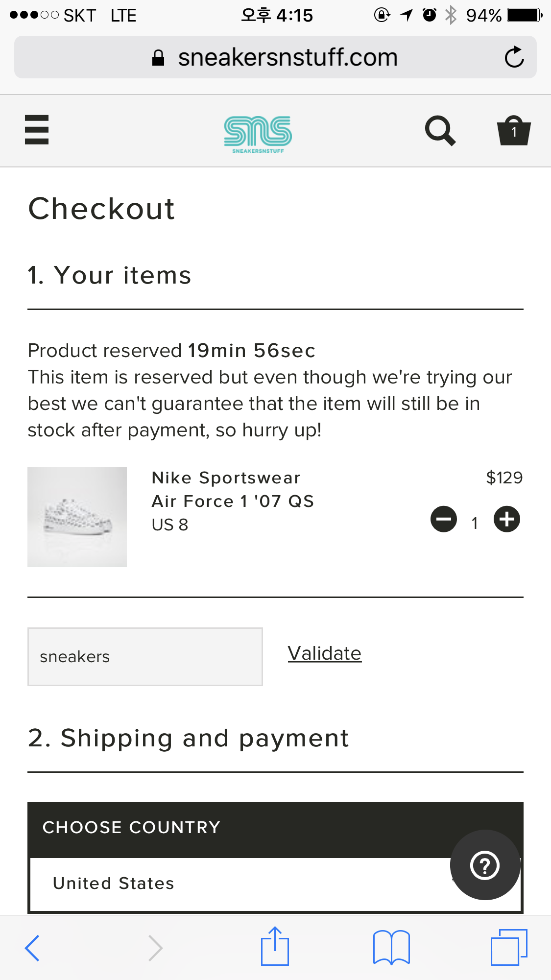Open the Air Force 1 product thumbnail
Screen dimensions: 551x980
[77, 517]
